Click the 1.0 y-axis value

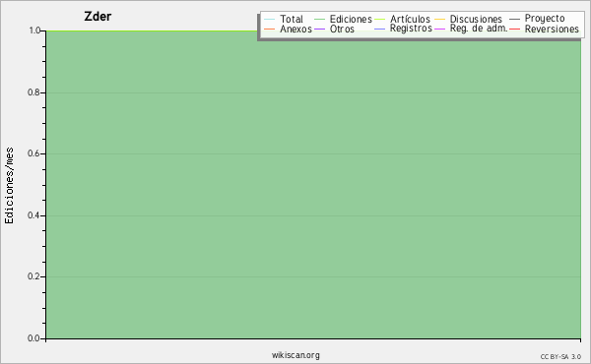(x=34, y=30)
